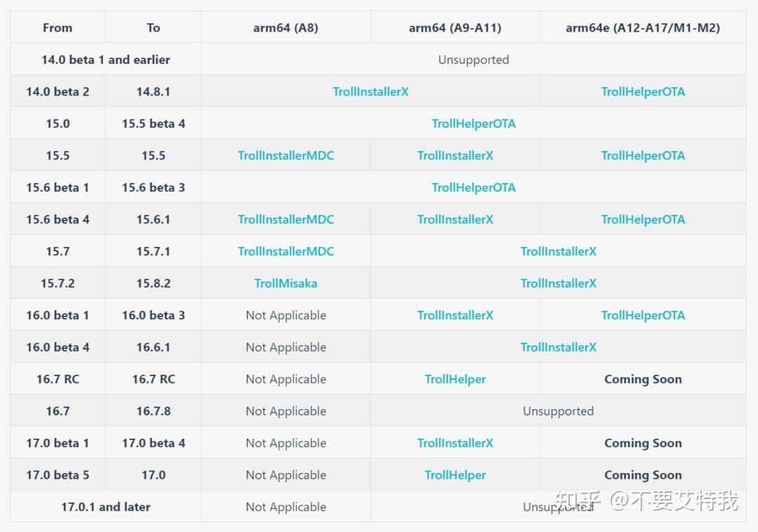Click TrollInstallerMDC in the 15.5 row

(x=286, y=156)
